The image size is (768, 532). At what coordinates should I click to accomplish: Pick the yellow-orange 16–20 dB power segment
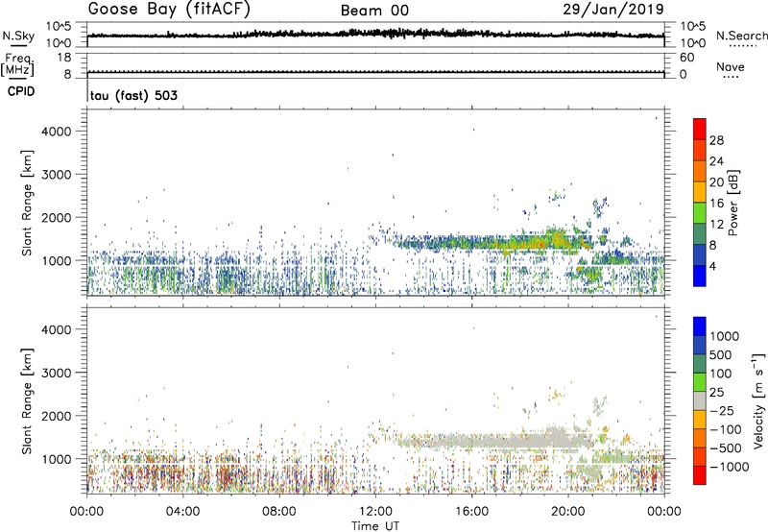(700, 192)
